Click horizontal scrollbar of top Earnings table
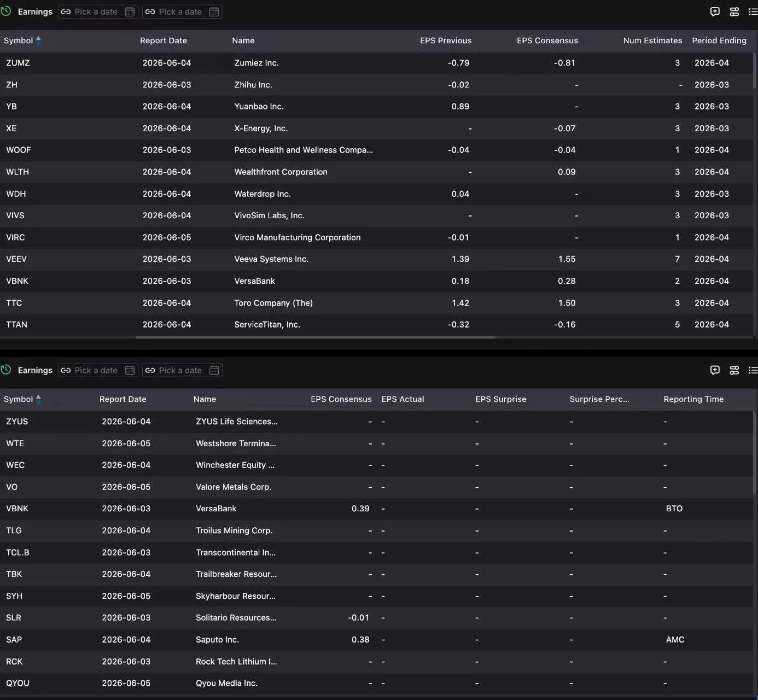 tap(315, 337)
